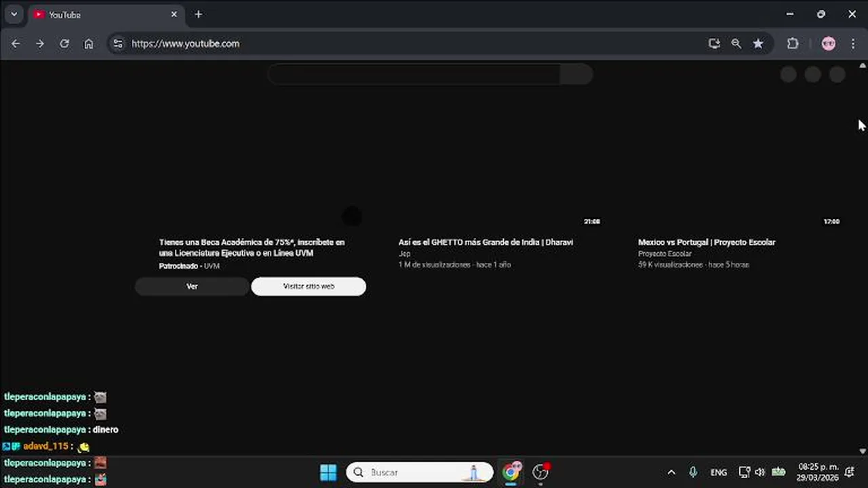
Task: Minimize the browser window
Action: [x=790, y=14]
